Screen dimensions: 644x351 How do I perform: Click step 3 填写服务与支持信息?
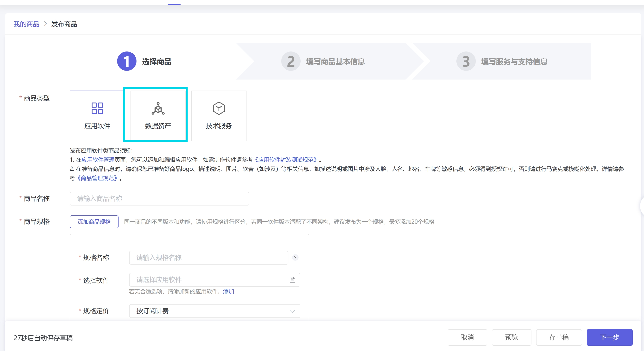(x=502, y=61)
